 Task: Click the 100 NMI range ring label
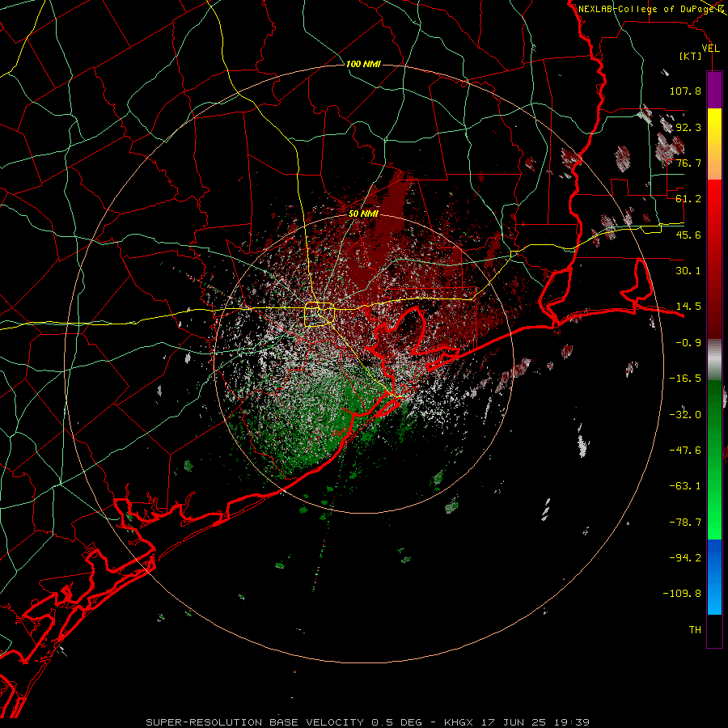pos(363,64)
